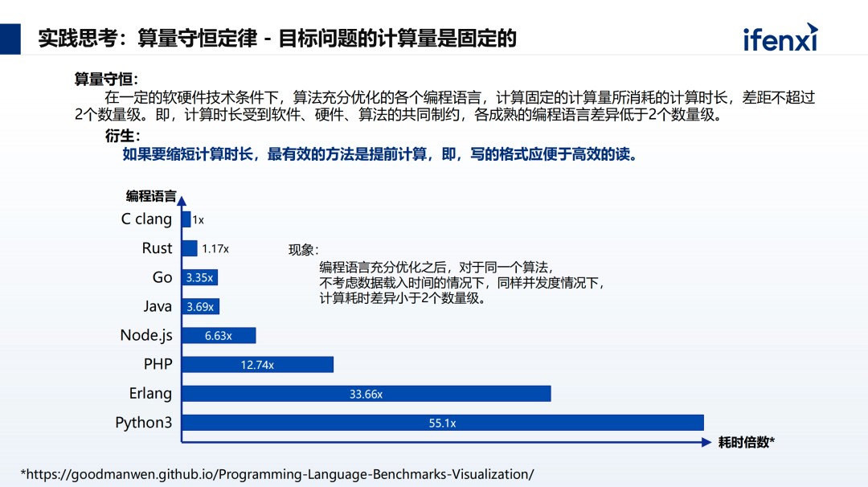This screenshot has width=868, height=487.
Task: Select the blue sentence starting 如果要缩短计算时长
Action: pyautogui.click(x=379, y=153)
